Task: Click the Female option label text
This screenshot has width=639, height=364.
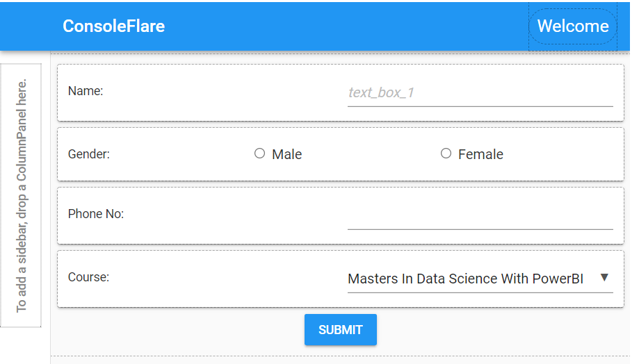Action: tap(480, 154)
